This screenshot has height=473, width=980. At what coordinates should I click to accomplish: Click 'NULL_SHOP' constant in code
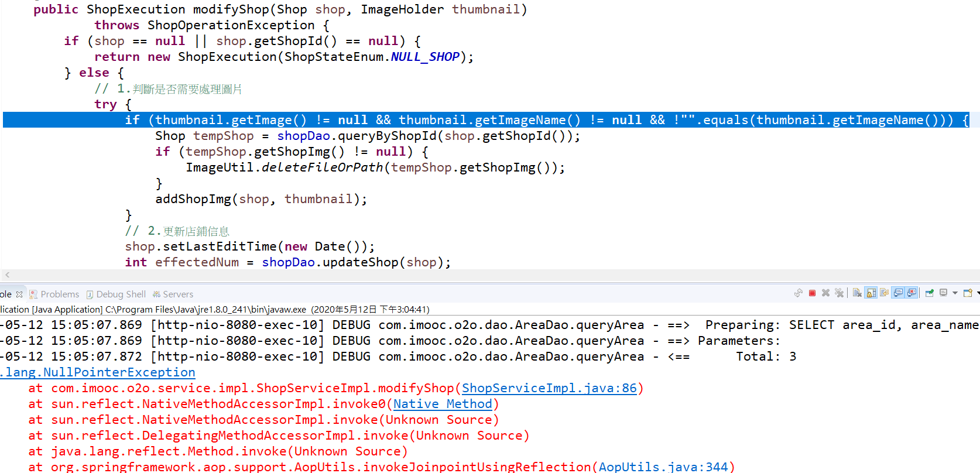425,57
